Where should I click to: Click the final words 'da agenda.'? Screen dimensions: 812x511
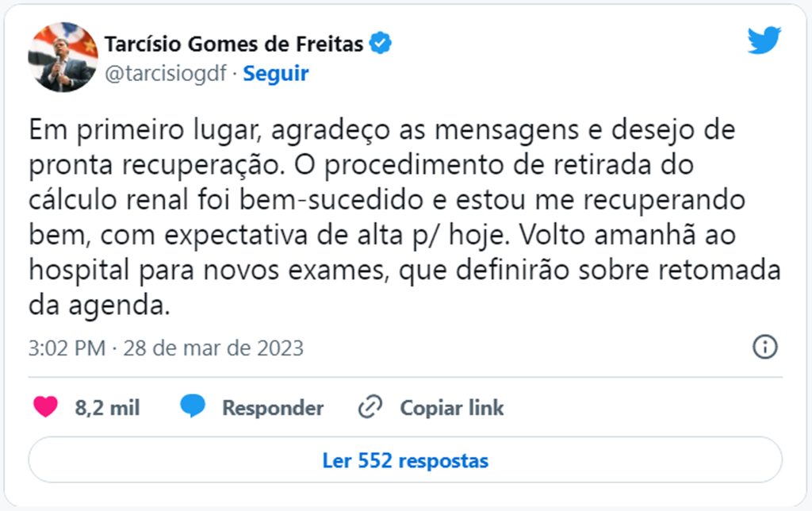(99, 305)
